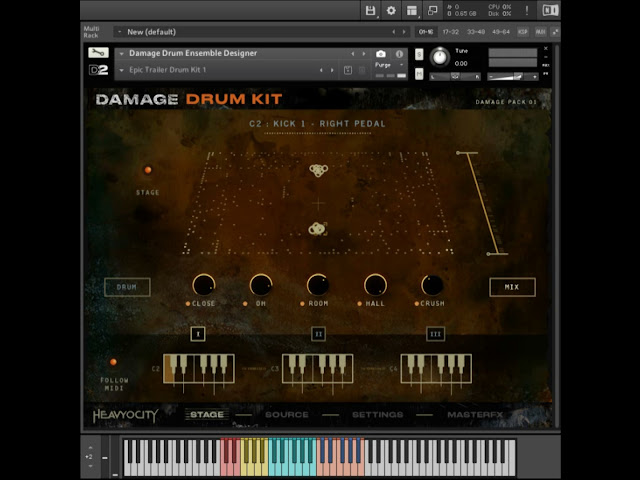Click the Heavyocity logo
640x480 pixels.
click(x=125, y=416)
